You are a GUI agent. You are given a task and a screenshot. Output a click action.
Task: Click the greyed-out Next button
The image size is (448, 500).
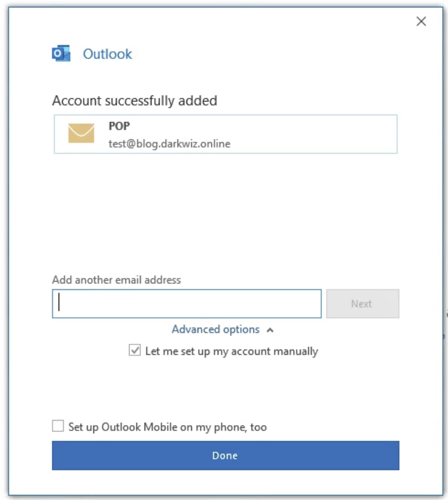point(362,304)
